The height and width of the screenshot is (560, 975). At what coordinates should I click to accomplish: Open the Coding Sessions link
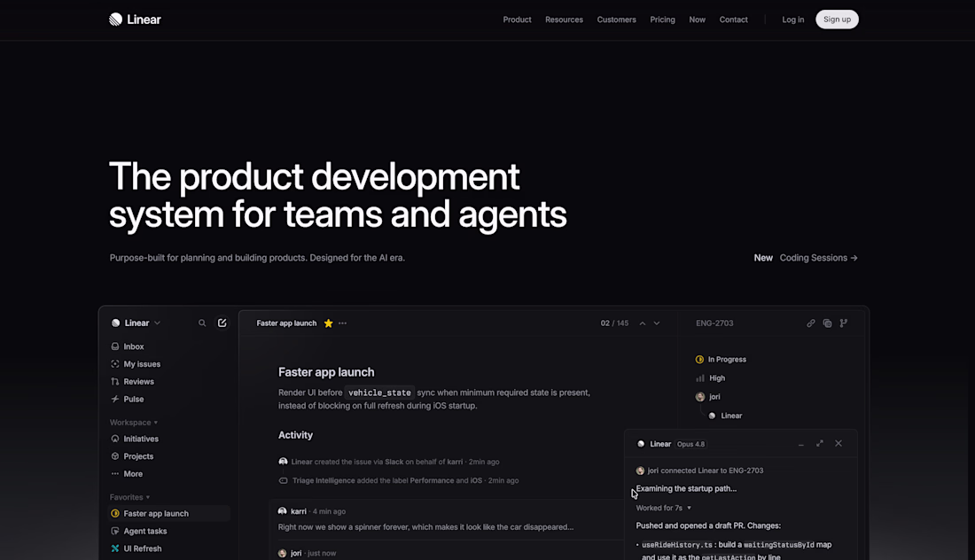[x=818, y=258]
